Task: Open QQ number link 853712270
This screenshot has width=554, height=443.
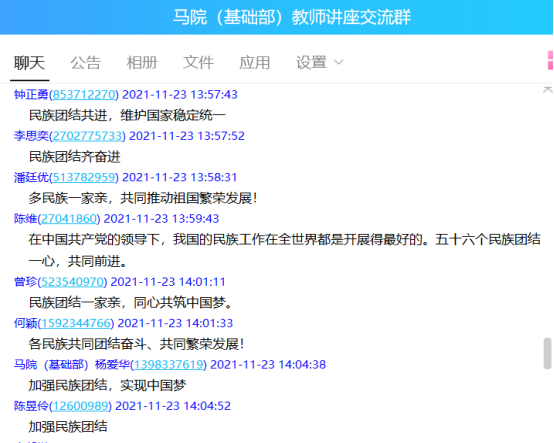Action: pyautogui.click(x=84, y=95)
